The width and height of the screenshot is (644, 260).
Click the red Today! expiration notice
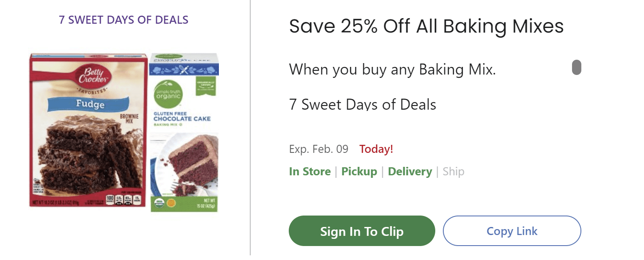376,149
